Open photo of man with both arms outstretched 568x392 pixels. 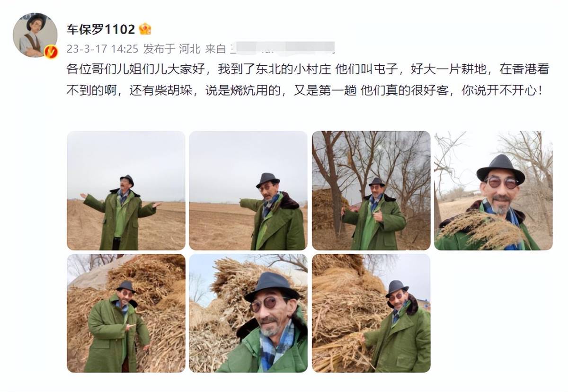[126, 190]
